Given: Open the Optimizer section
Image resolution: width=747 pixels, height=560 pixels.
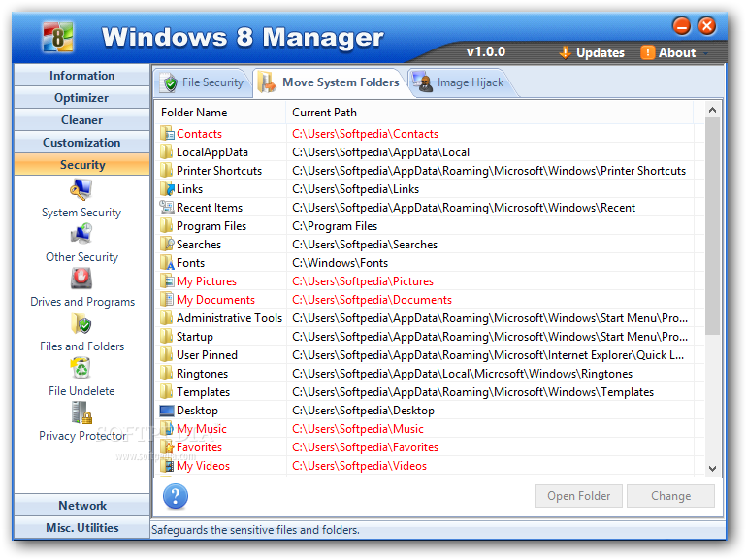Looking at the screenshot, I should point(81,98).
